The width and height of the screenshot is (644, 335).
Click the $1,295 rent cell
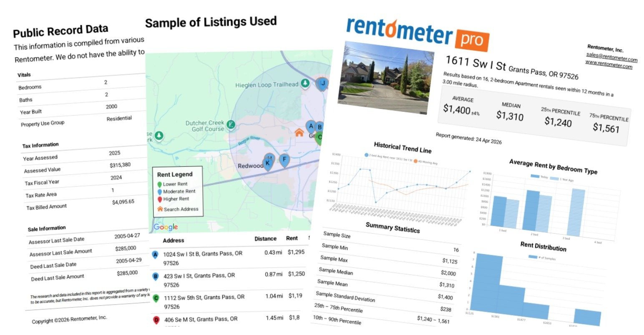(x=296, y=252)
